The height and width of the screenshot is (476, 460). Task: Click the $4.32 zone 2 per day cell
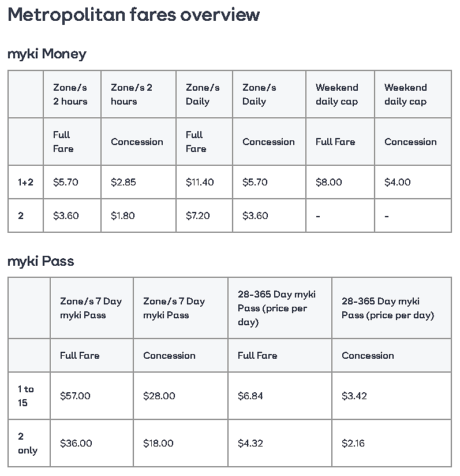[x=279, y=443]
